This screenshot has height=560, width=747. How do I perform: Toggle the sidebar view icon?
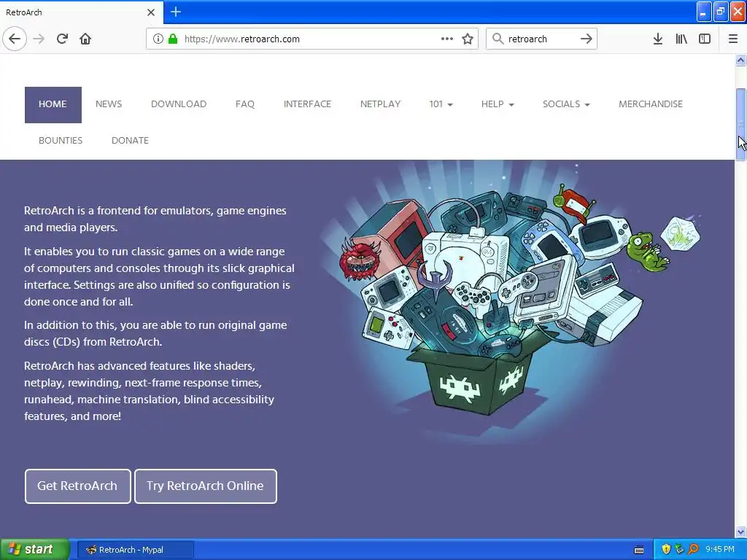(x=705, y=39)
